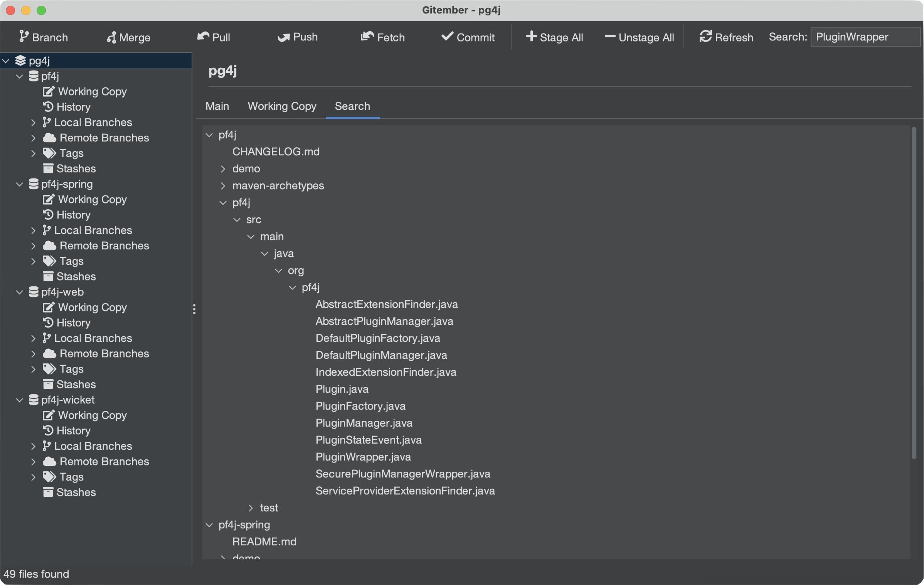Collapse the pf4j repository in sidebar

19,76
